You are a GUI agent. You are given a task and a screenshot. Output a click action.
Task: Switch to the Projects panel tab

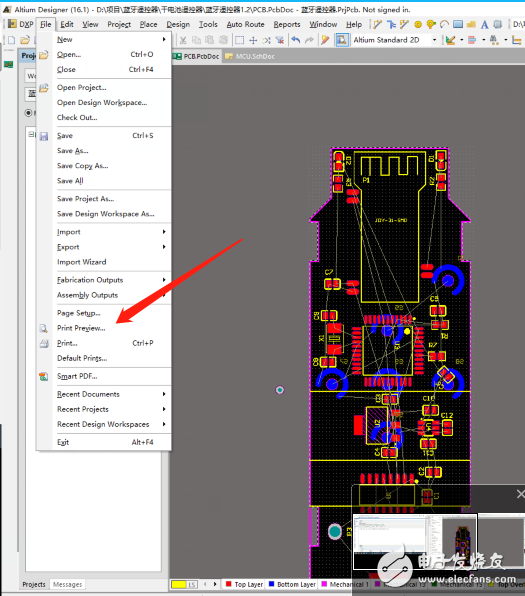pyautogui.click(x=34, y=584)
